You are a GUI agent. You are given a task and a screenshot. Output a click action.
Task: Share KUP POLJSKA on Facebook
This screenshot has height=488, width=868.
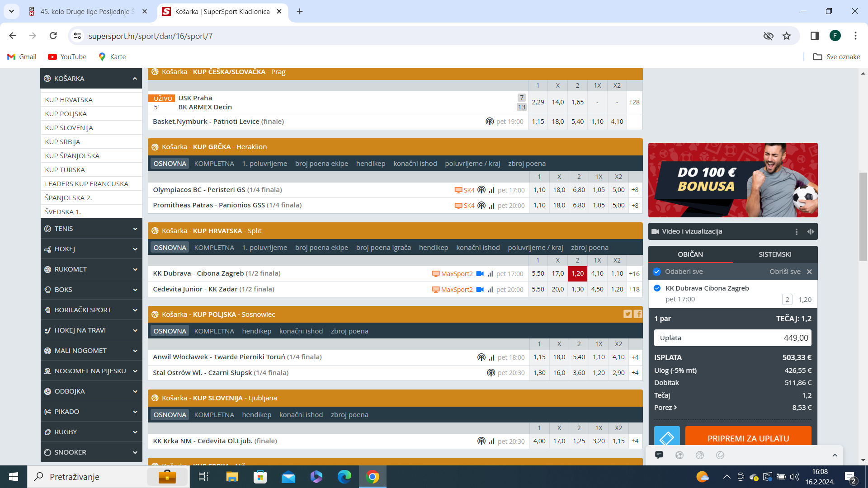pyautogui.click(x=637, y=314)
